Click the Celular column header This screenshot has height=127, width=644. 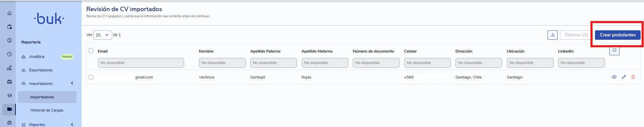tap(411, 51)
